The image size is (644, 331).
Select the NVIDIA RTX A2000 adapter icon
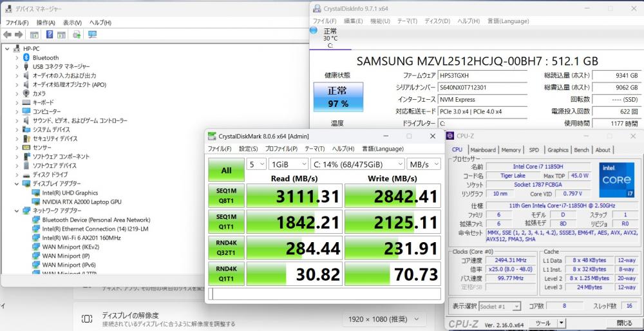pyautogui.click(x=35, y=202)
